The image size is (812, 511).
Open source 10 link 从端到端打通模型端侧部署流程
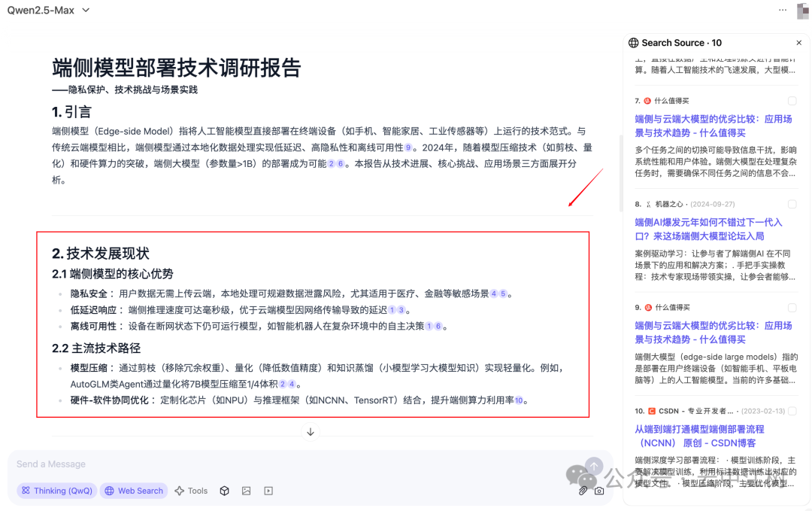coord(699,436)
